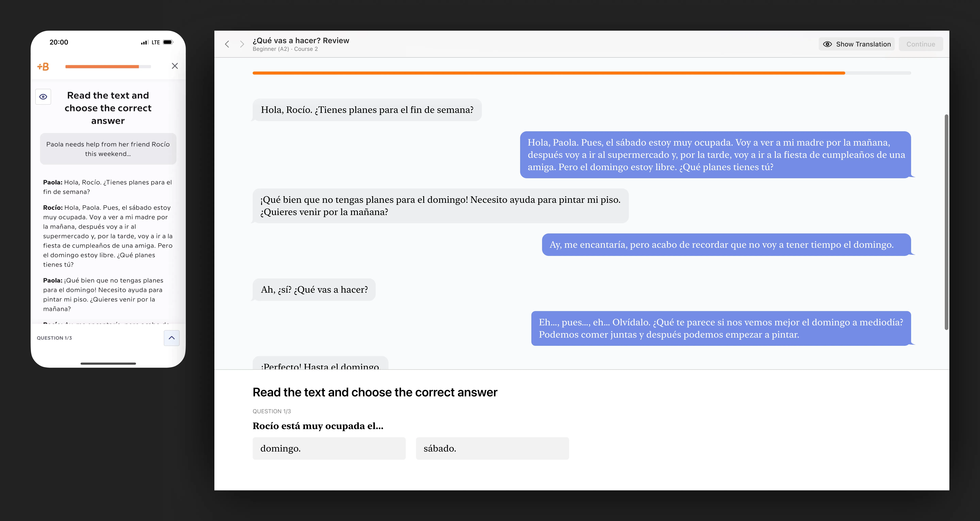Select the answer 'domingo.'
This screenshot has height=521, width=980.
coord(329,448)
